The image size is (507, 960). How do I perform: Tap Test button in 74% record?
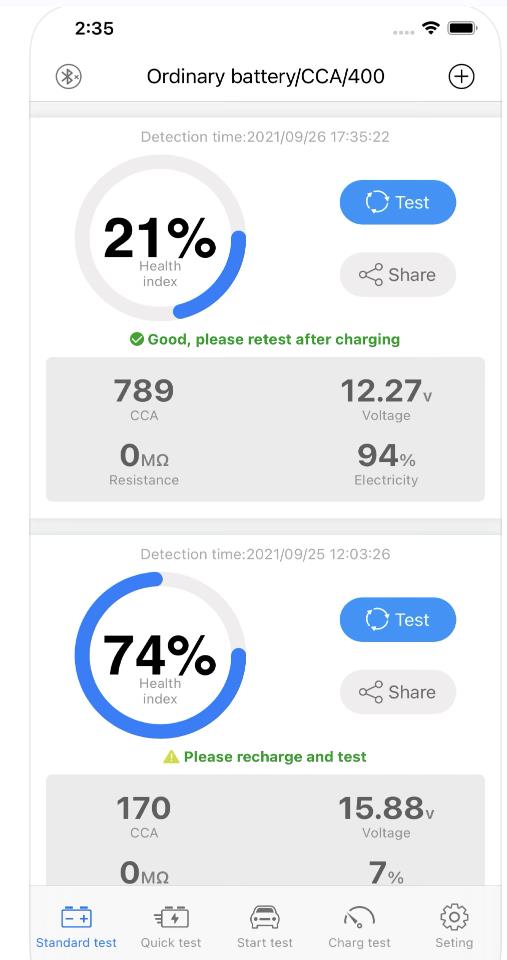tap(398, 620)
